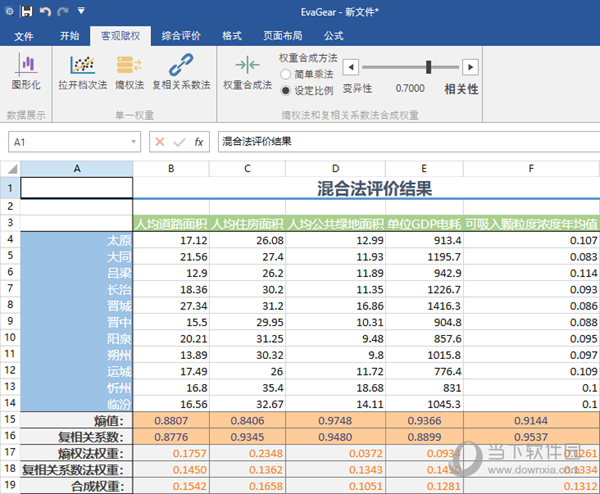Screen dimensions: 600x494
Task: Click the 复相关系数法权重: label cell
Action: point(77,470)
